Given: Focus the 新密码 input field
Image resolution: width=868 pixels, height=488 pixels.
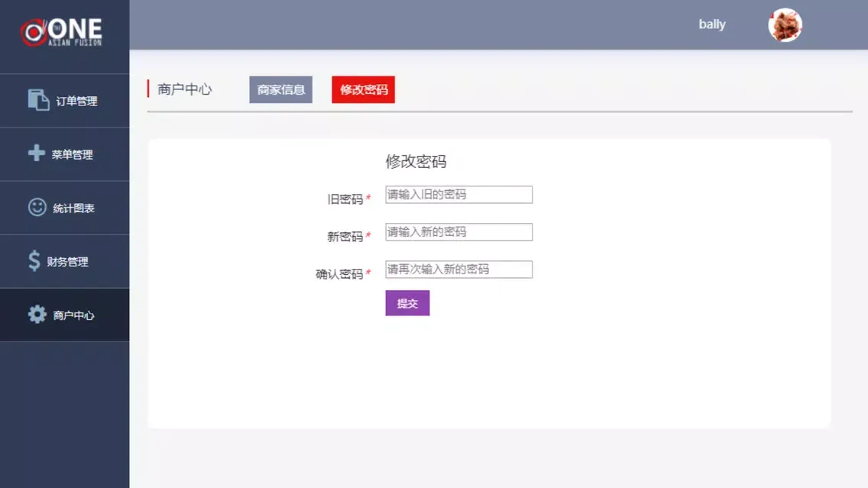Looking at the screenshot, I should pyautogui.click(x=459, y=232).
